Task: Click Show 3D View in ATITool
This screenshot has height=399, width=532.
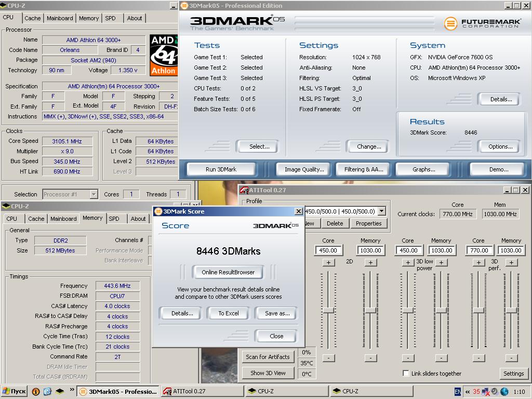Action: [268, 373]
